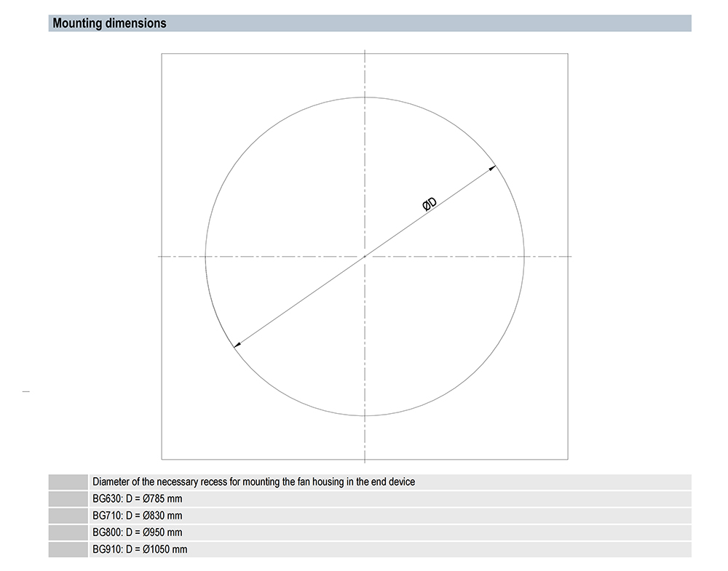
Task: Click the lower-left arrowhead of the diameter line
Action: pyautogui.click(x=236, y=345)
